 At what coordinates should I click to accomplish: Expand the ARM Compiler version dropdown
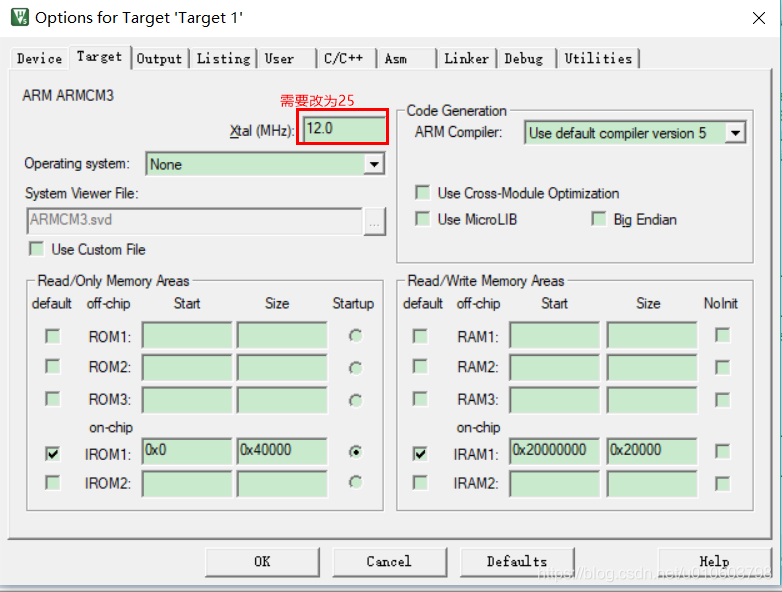tap(635, 133)
